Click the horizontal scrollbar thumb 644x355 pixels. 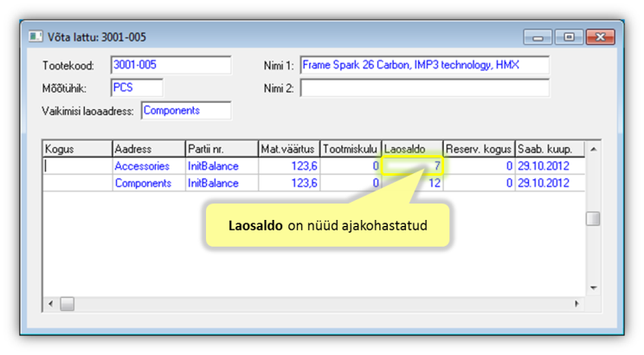click(68, 304)
